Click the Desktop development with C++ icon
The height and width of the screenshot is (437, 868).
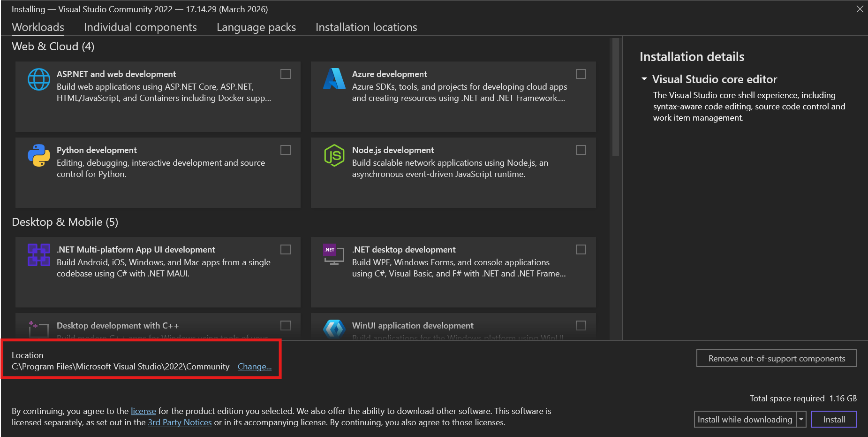point(39,329)
